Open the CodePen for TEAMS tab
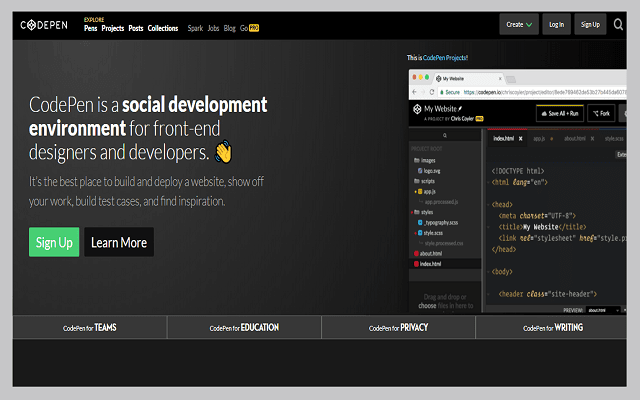 coord(90,327)
